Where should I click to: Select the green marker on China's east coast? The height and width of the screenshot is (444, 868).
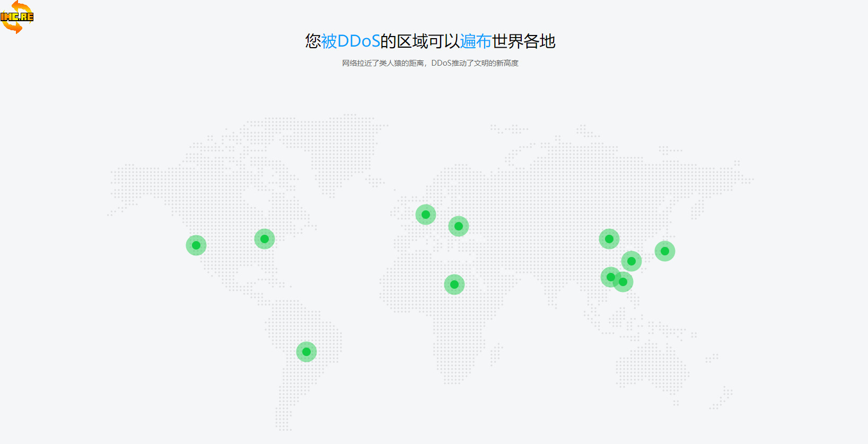[x=632, y=261]
